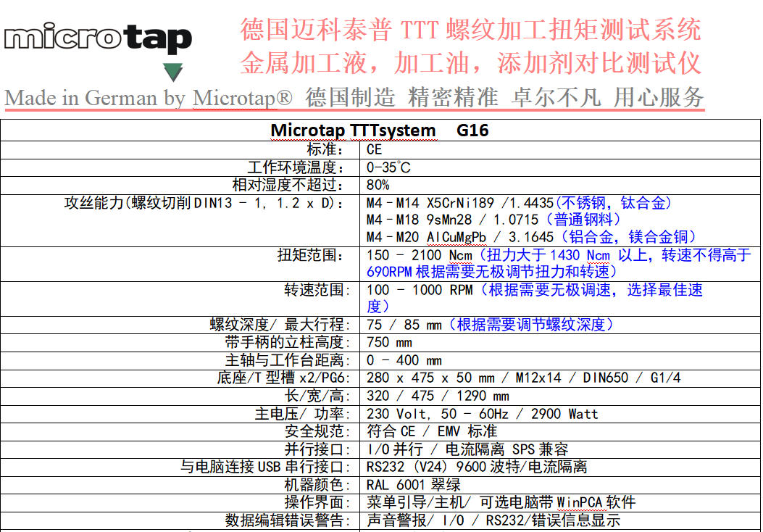Screen dimensions: 763x532
Task: Click the 数据编辑错误警告 label
Action: click(x=288, y=520)
